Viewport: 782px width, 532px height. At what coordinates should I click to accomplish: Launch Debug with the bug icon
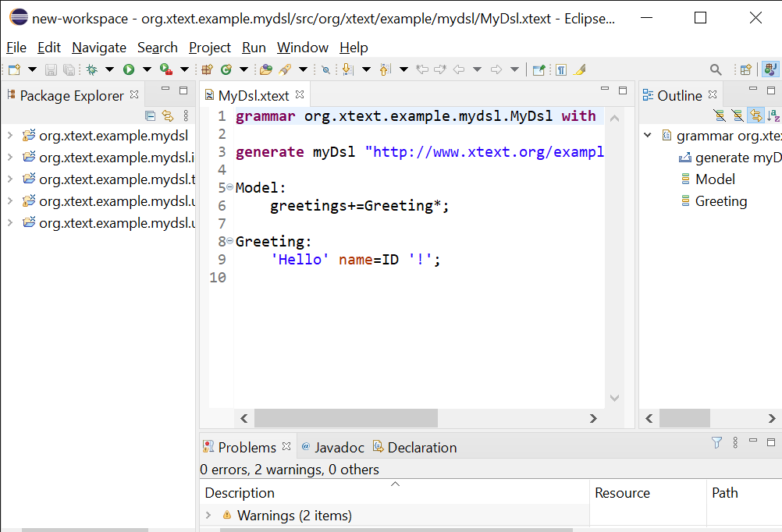click(x=92, y=69)
